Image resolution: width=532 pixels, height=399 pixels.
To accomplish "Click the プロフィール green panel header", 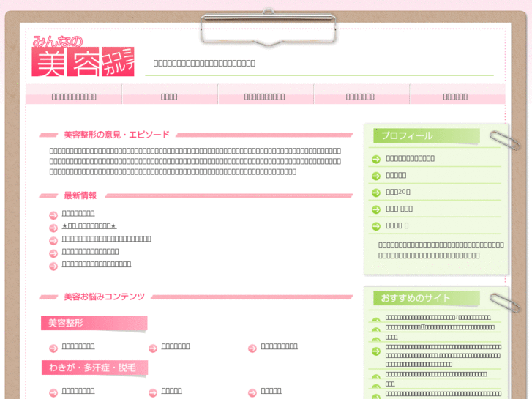I will pos(427,136).
